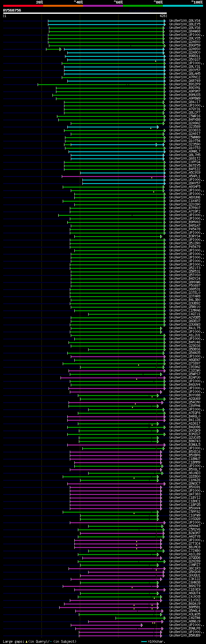Click label UniRef100_B9MUS5
This screenshot has width=206, height=644.
(185, 95)
